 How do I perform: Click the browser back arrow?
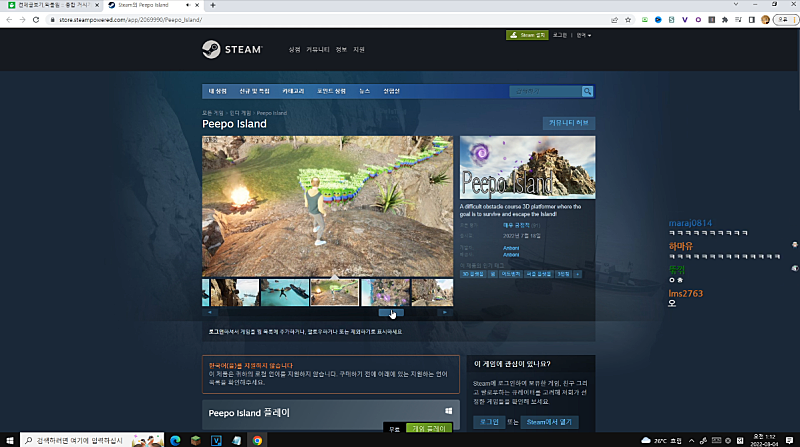(9, 20)
